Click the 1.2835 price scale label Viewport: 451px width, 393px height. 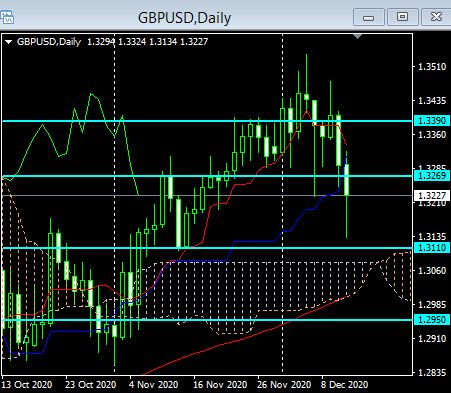432,372
